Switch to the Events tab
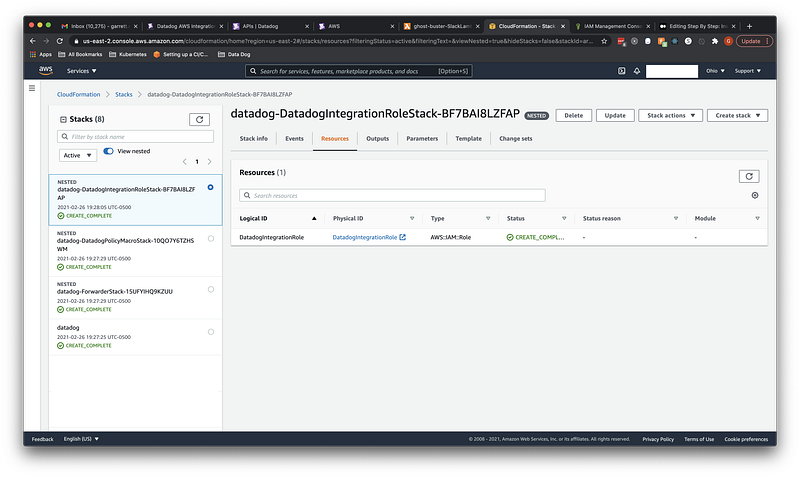Viewport: 800px width, 477px height. point(294,138)
